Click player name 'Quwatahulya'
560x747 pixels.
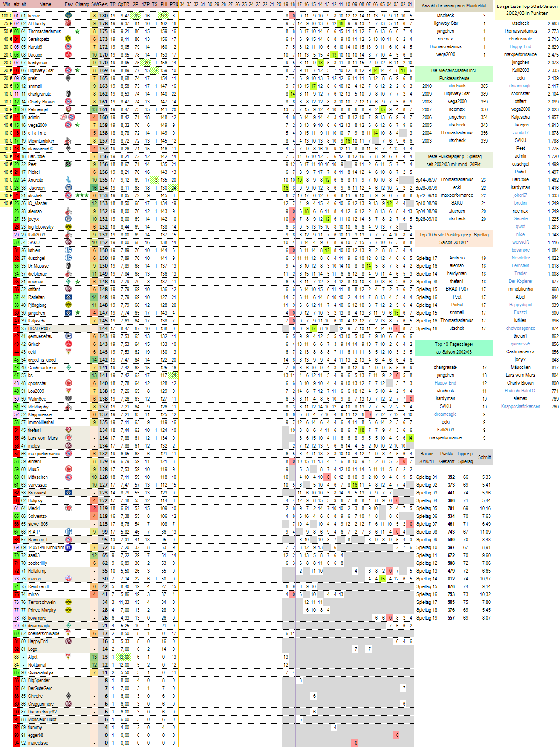pyautogui.click(x=40, y=672)
